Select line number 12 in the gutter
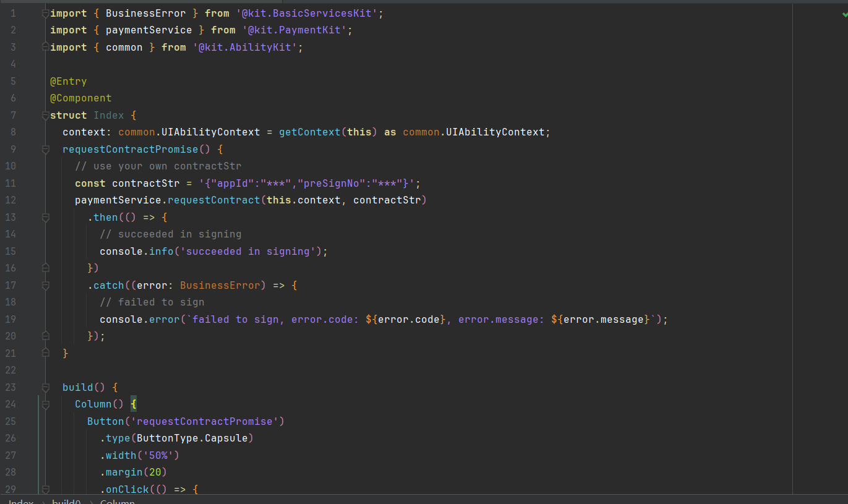The height and width of the screenshot is (504, 848). coord(10,200)
